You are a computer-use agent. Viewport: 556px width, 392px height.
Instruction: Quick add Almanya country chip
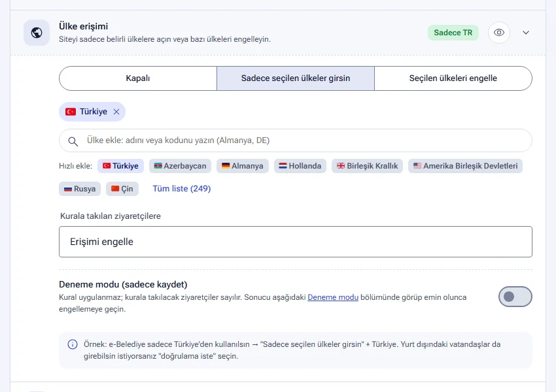click(243, 166)
